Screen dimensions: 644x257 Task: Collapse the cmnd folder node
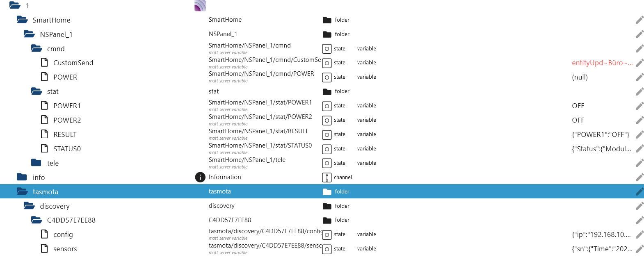[x=37, y=49]
